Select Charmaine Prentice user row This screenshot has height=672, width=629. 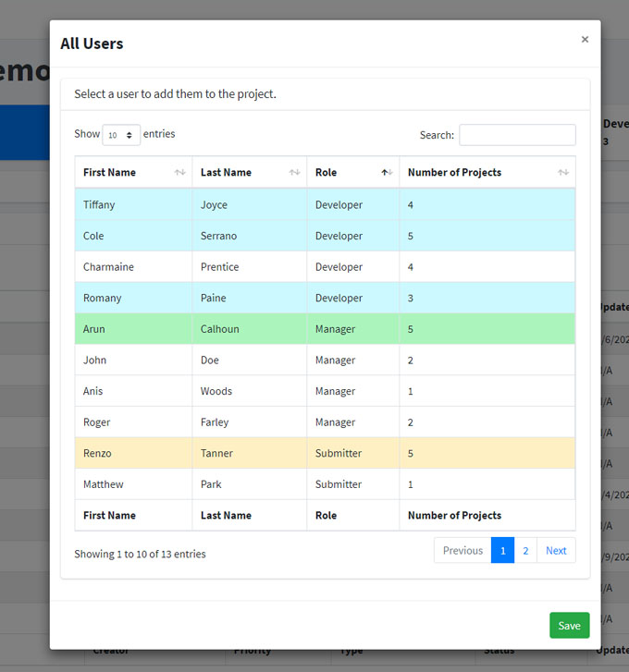coord(325,267)
